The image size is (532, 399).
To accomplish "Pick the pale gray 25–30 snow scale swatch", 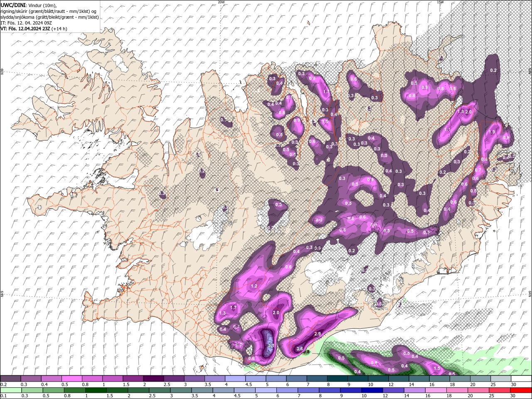I will [501, 379].
